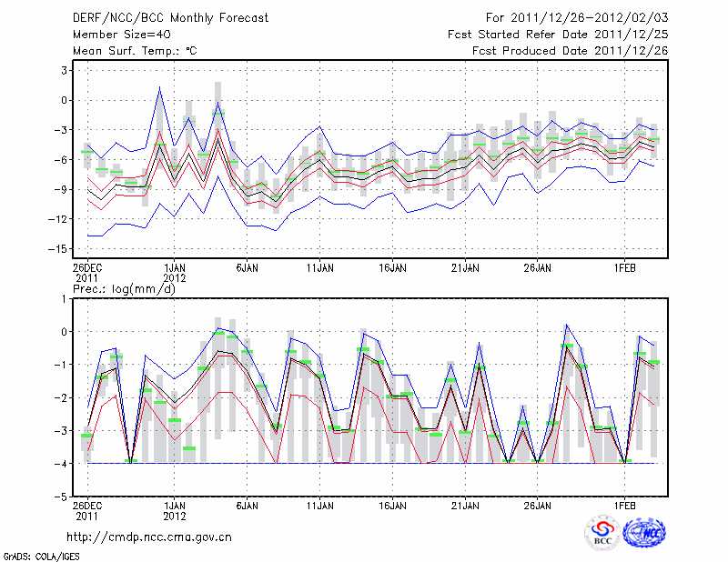The height and width of the screenshot is (562, 728).
Task: Click 1FEB tick label under temperature chart
Action: (624, 269)
